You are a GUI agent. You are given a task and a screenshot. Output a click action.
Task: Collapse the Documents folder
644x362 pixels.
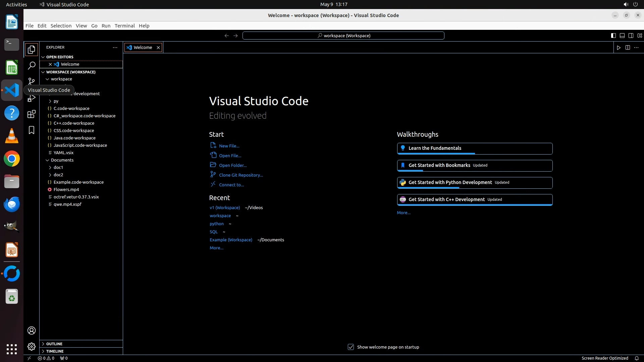pos(62,160)
